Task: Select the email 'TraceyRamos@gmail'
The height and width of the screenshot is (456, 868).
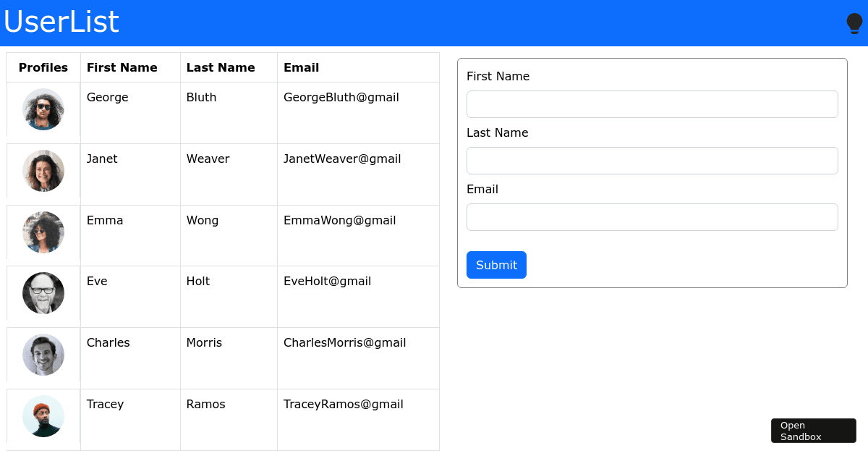Action: click(x=344, y=405)
